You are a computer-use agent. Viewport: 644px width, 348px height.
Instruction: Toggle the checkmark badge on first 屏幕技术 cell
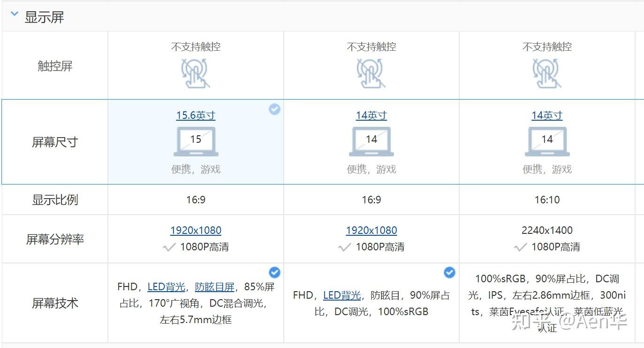point(274,272)
